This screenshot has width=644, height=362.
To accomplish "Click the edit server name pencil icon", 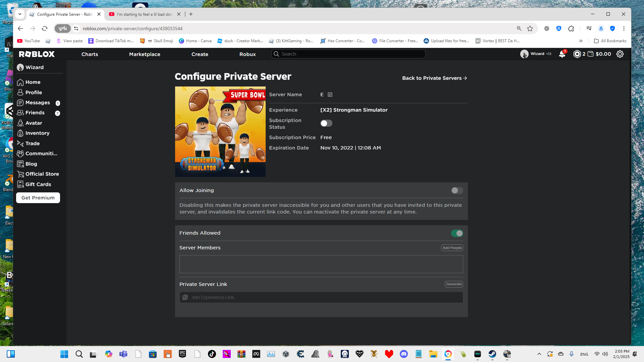I will [330, 95].
